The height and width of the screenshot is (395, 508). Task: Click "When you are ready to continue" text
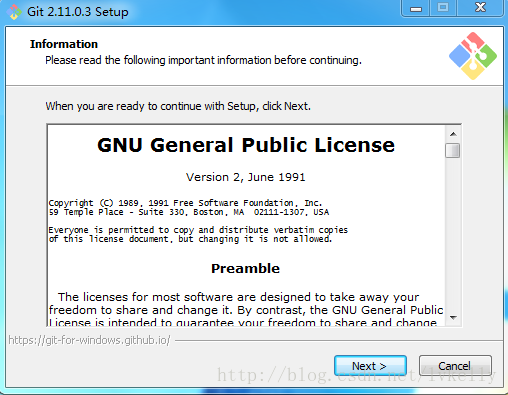pyautogui.click(x=178, y=106)
